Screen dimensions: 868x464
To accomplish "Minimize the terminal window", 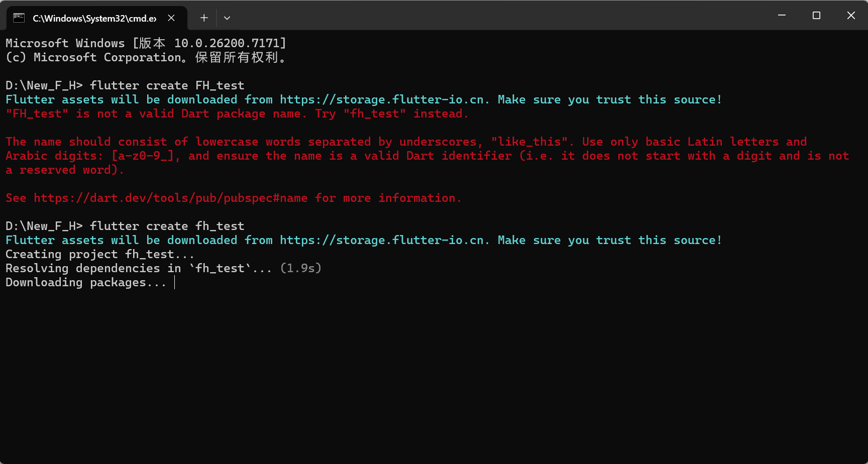I will [x=782, y=16].
